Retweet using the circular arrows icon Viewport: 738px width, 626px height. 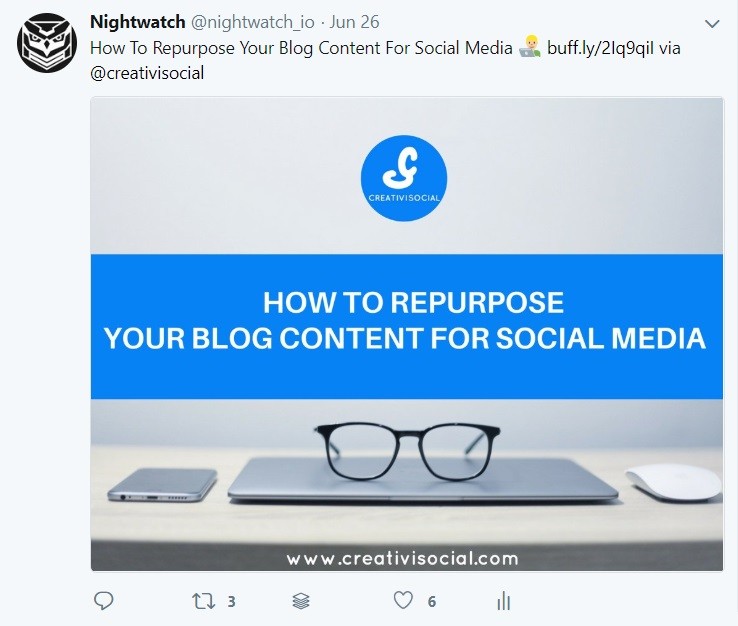(x=203, y=602)
